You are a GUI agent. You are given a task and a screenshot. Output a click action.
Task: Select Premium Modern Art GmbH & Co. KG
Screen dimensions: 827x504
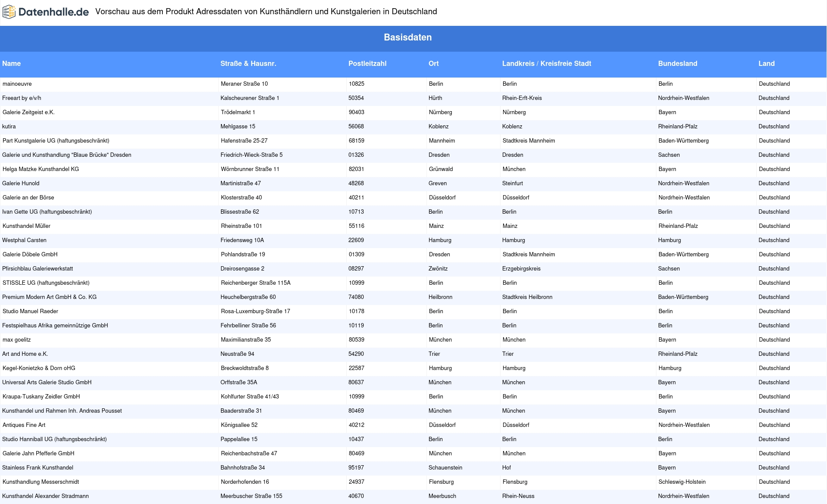[x=50, y=297]
